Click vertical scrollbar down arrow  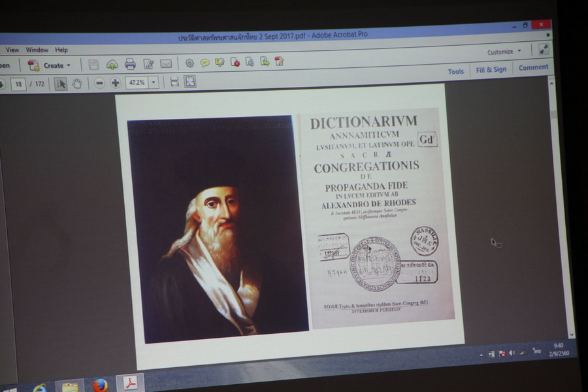click(x=571, y=335)
